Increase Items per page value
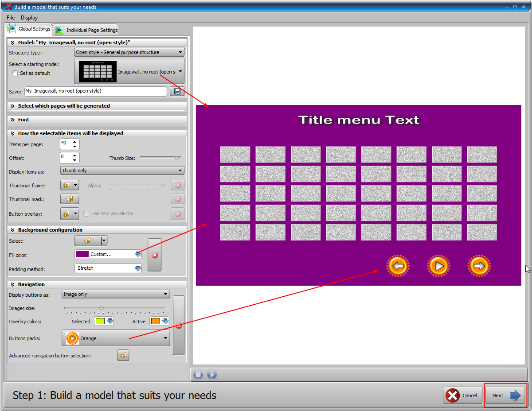Image resolution: width=532 pixels, height=411 pixels. pyautogui.click(x=74, y=142)
